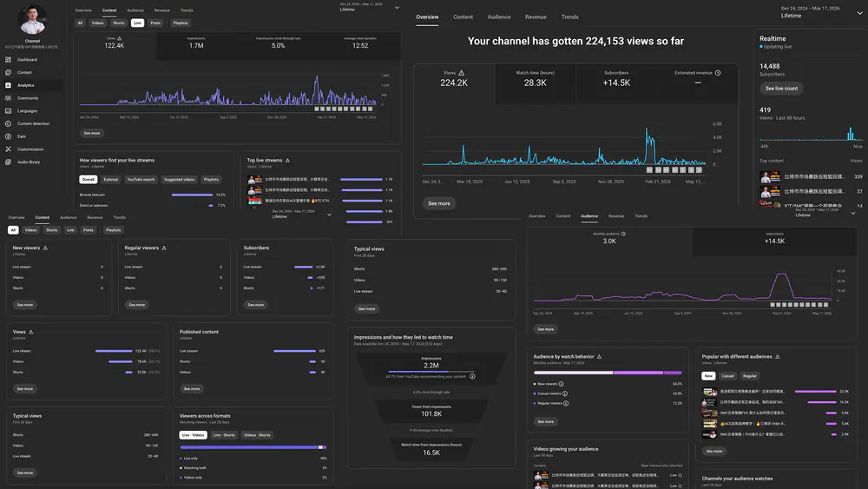Click warning triangle beside Views card with 122.4K live stream
Image resolution: width=868 pixels, height=489 pixels.
click(x=31, y=332)
